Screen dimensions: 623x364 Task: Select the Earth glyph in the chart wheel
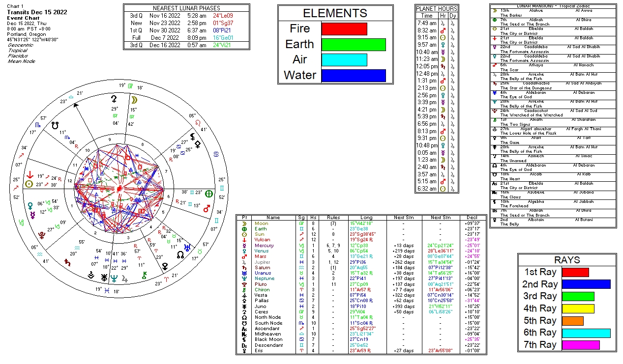(209, 194)
